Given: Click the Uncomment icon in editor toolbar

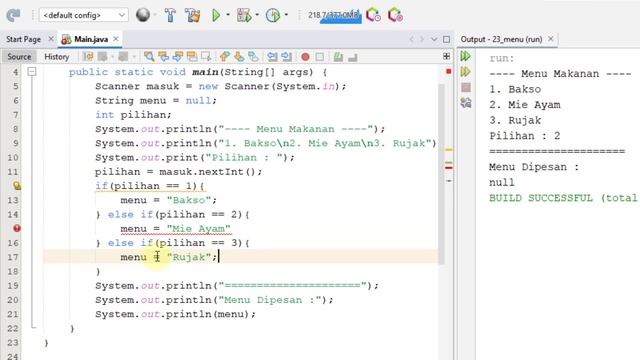Looking at the screenshot, I should coord(353,57).
